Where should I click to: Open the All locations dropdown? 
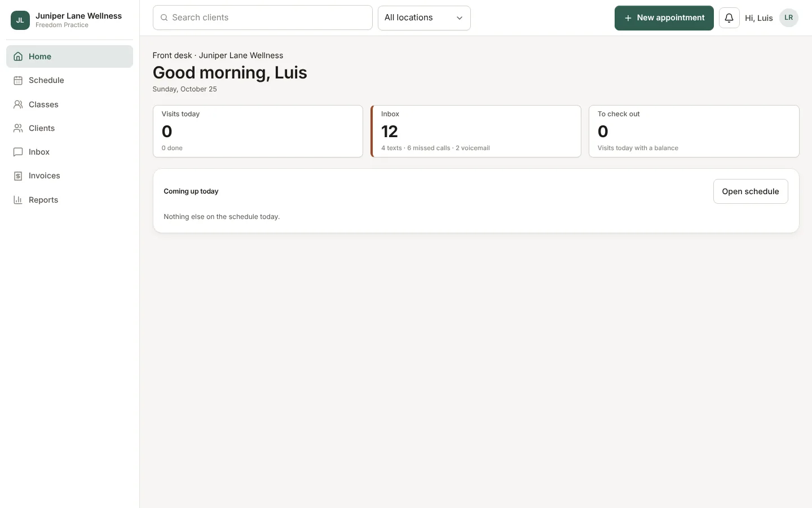point(424,18)
